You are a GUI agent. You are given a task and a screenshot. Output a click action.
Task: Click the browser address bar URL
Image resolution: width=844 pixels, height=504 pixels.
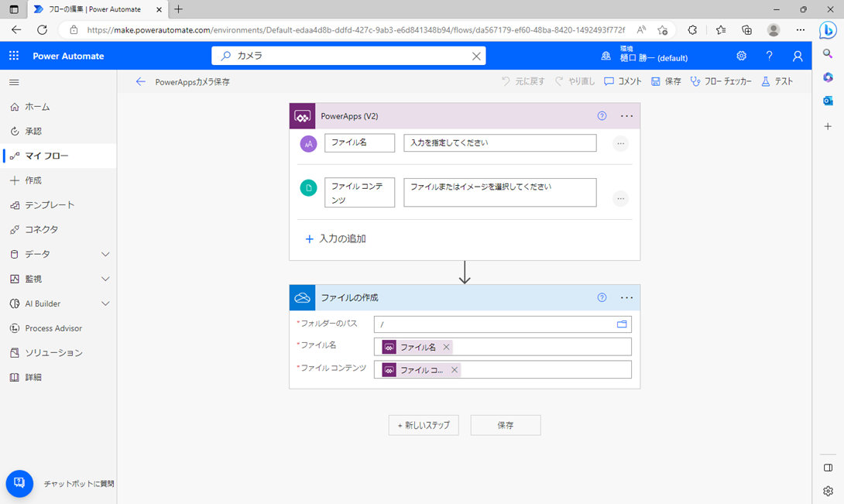pos(355,30)
